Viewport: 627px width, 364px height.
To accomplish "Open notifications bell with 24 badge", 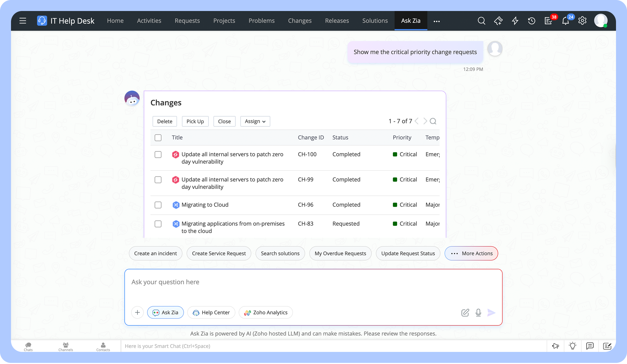I will [565, 21].
